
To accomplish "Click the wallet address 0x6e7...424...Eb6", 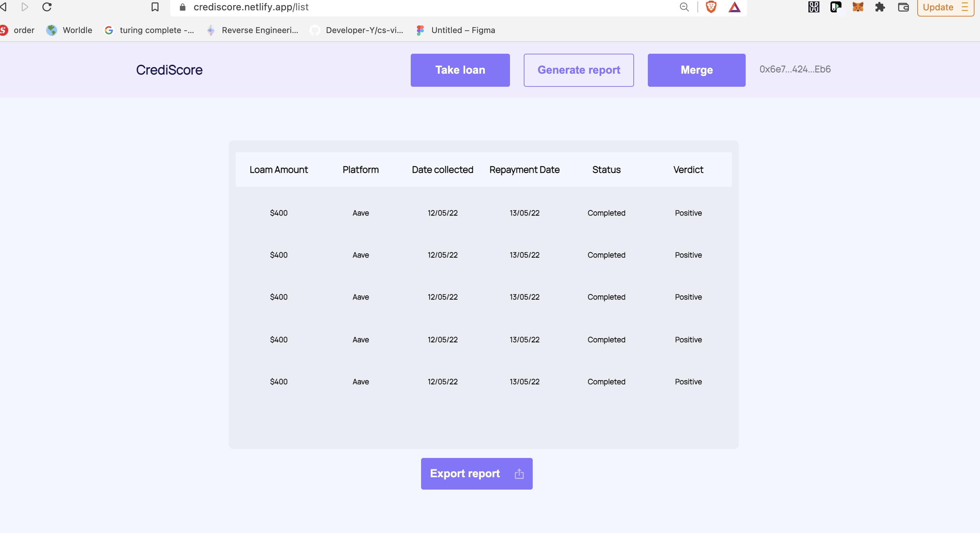I will (x=795, y=69).
